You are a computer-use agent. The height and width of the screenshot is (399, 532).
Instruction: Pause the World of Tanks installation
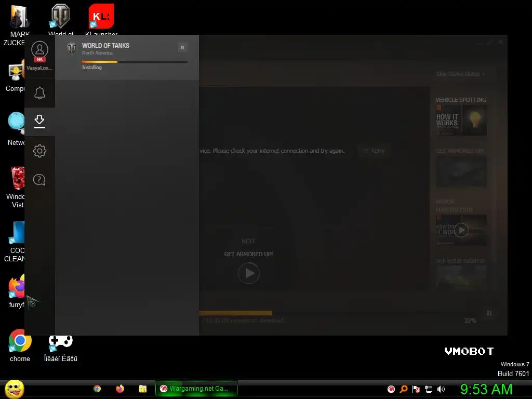(x=182, y=47)
